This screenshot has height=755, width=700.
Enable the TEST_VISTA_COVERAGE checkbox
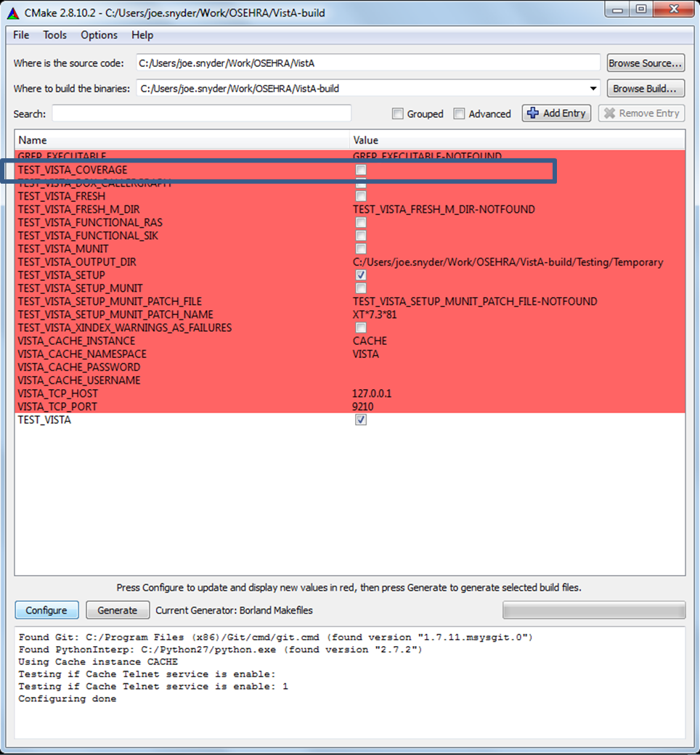click(361, 170)
